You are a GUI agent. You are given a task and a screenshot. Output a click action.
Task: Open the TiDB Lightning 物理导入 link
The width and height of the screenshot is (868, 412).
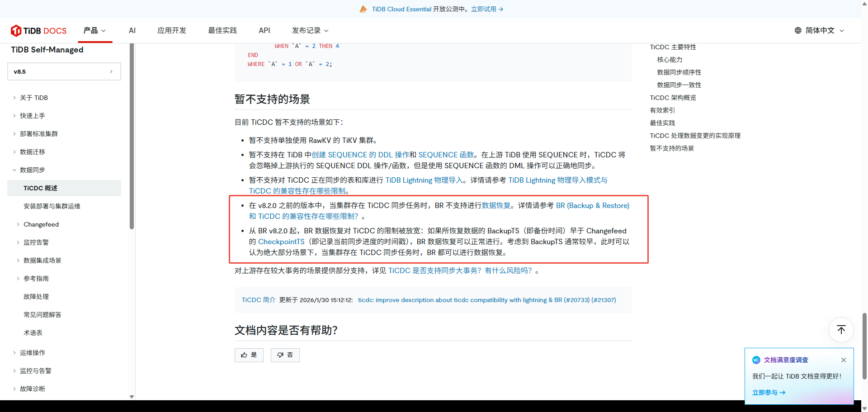pos(424,180)
